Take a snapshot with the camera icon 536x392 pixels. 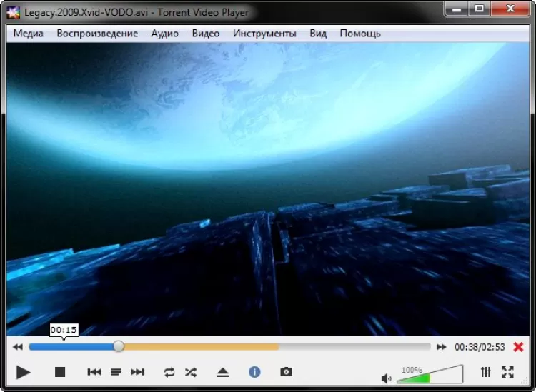pos(286,372)
